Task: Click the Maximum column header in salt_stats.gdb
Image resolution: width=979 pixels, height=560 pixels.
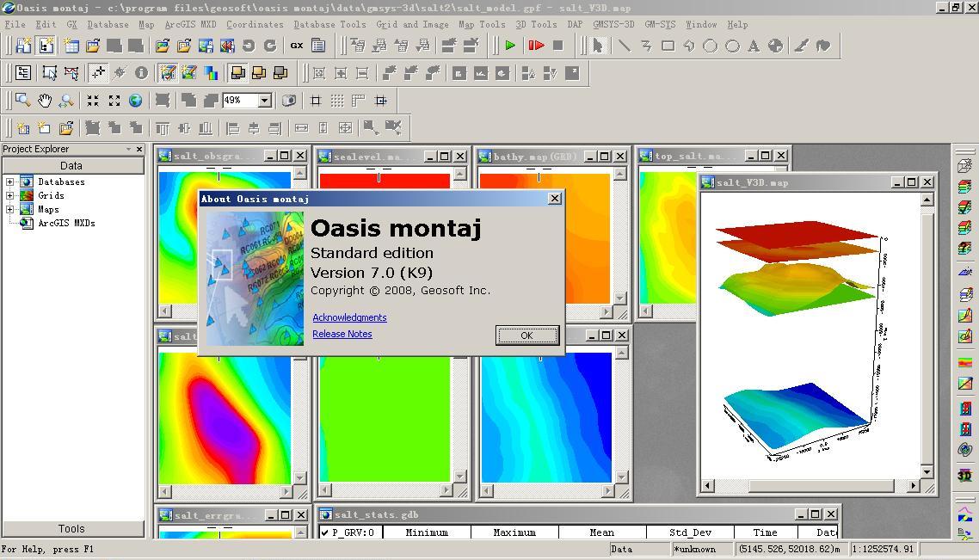Action: [x=514, y=532]
